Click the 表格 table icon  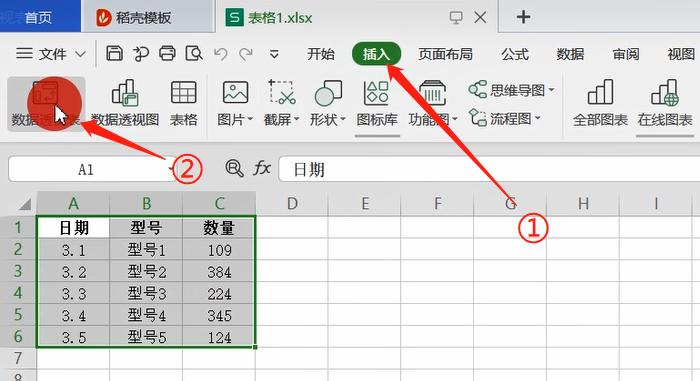183,104
